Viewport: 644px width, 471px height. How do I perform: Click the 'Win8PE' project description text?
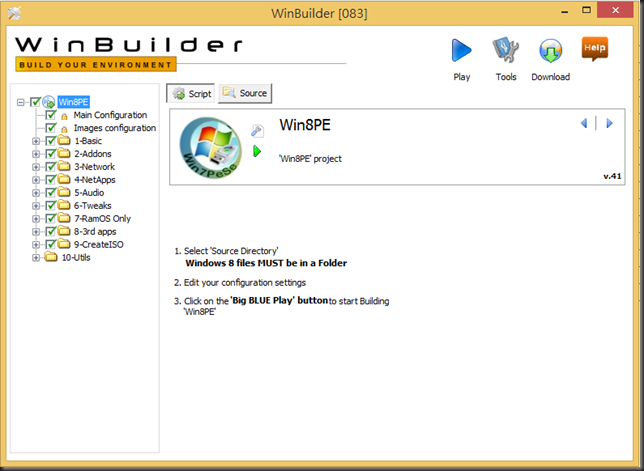pyautogui.click(x=310, y=159)
